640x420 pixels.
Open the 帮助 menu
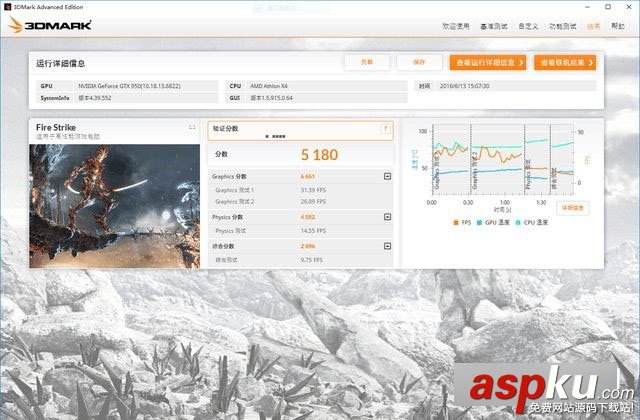(x=618, y=26)
